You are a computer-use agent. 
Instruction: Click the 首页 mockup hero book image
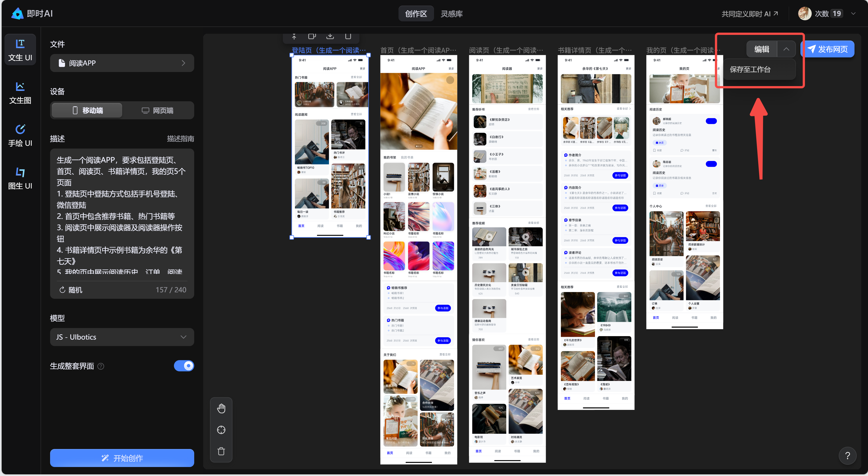tap(419, 111)
